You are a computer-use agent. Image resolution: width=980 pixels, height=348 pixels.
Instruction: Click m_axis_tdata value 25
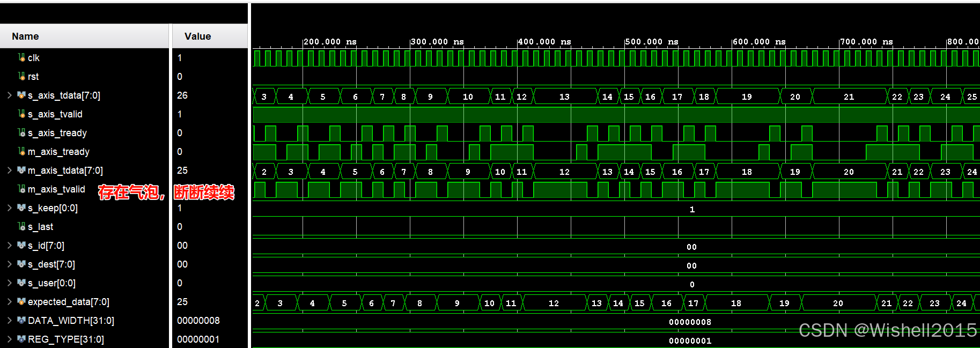tap(182, 171)
